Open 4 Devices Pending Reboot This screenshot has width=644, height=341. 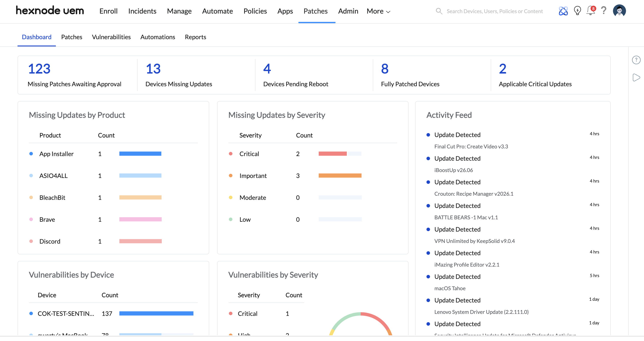295,75
